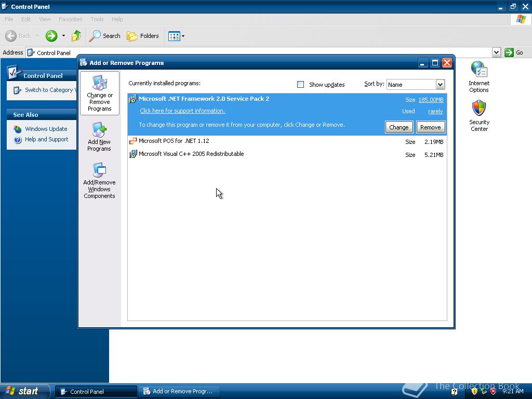Select Change or Remove Programs sidebar icon
Viewport: 532px width, 399px height.
99,93
